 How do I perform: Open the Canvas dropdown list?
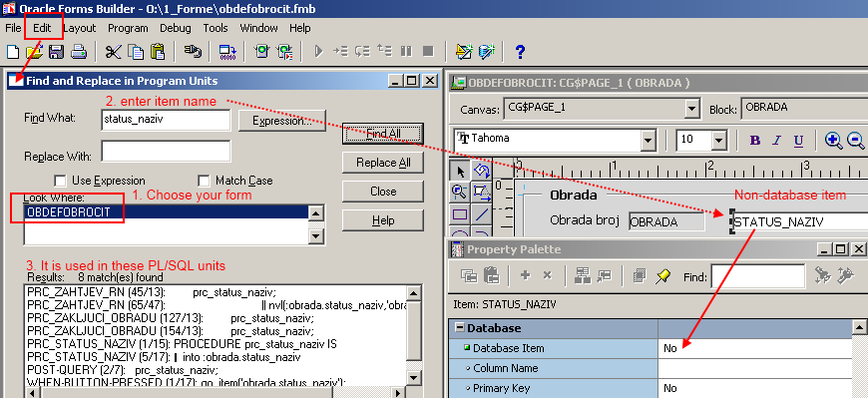[x=692, y=109]
